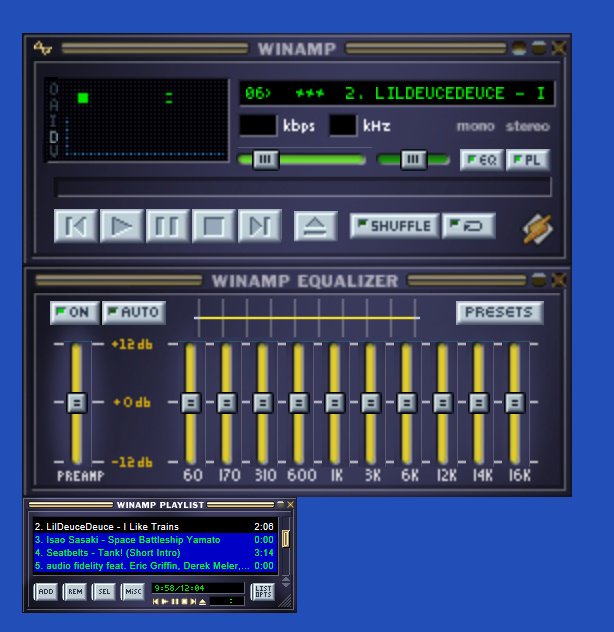Image resolution: width=614 pixels, height=632 pixels.
Task: Click the playlist scroll down arrow
Action: [285, 584]
